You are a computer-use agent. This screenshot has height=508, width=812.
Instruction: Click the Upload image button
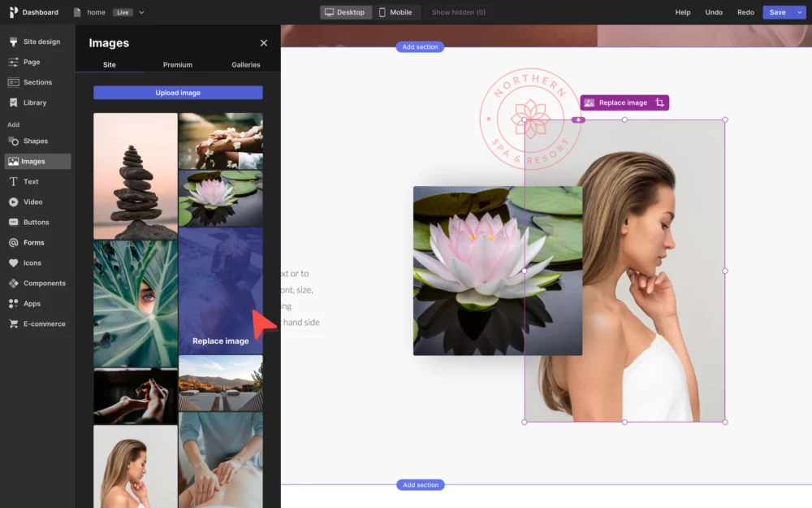[178, 93]
